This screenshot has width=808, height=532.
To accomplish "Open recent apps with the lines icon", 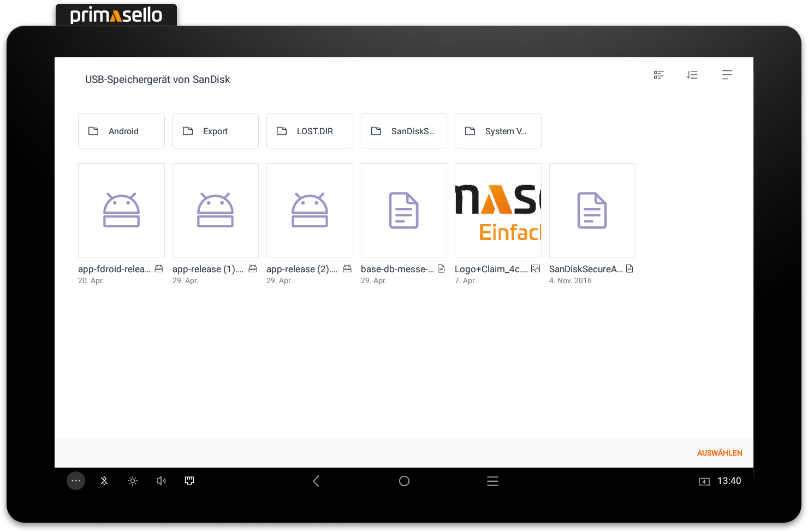I will pos(492,481).
